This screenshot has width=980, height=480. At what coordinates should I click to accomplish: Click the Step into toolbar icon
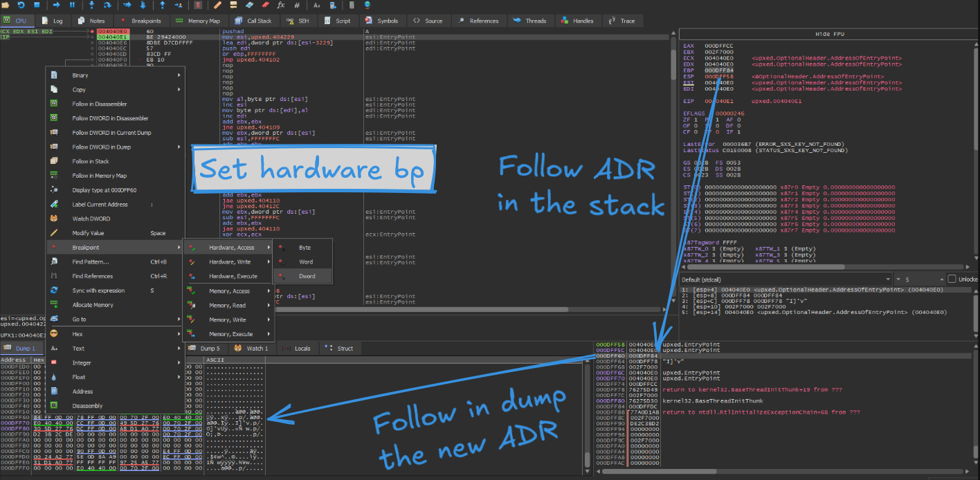(91, 5)
